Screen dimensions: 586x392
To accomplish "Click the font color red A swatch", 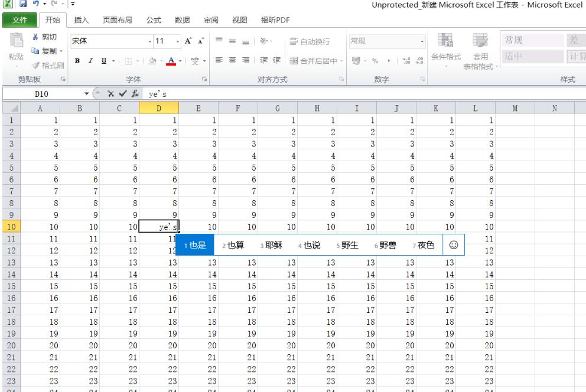I will click(x=171, y=61).
